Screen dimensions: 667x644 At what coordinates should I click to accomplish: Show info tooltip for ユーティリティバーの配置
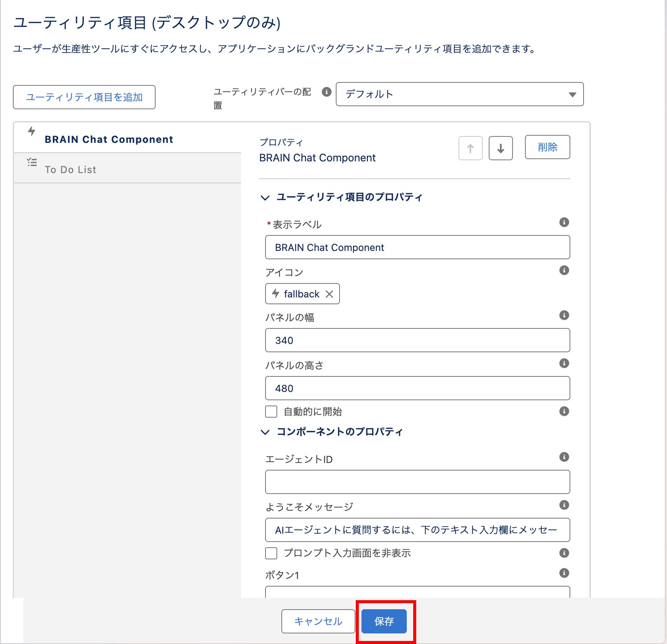[x=326, y=92]
